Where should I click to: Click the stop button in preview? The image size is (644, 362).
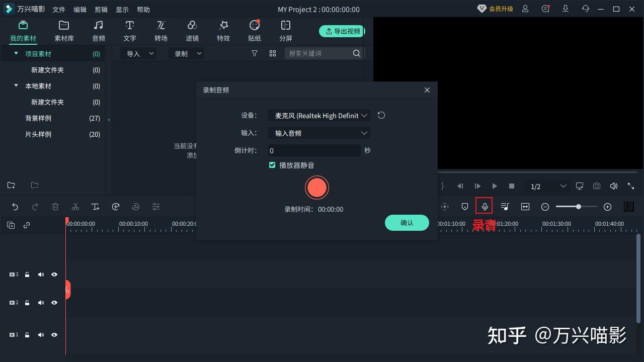512,186
